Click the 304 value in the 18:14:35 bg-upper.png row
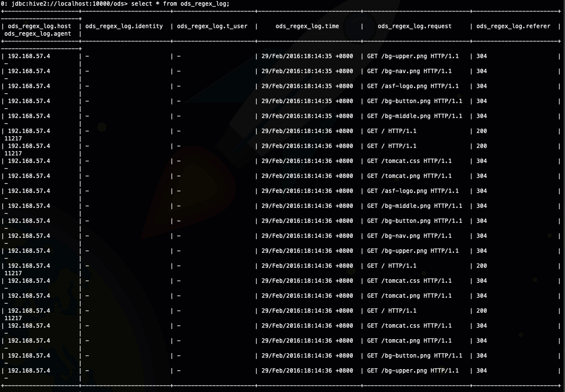565x392 pixels. [482, 56]
